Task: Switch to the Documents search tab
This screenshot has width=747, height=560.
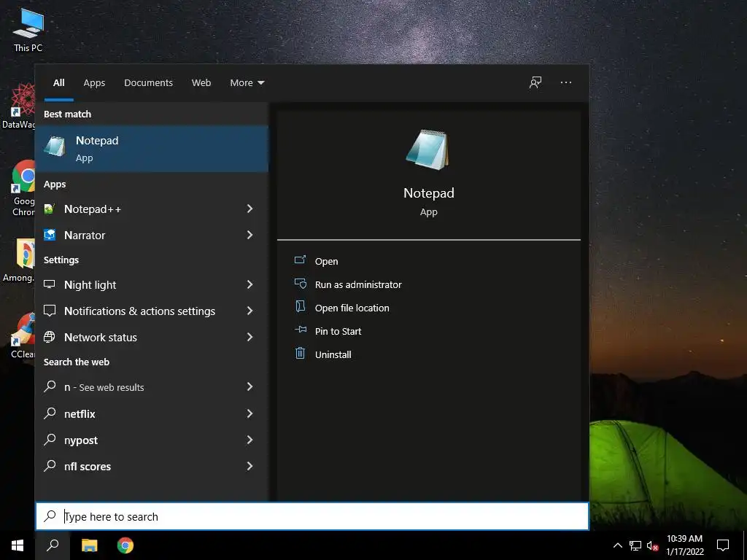Action: [x=148, y=83]
